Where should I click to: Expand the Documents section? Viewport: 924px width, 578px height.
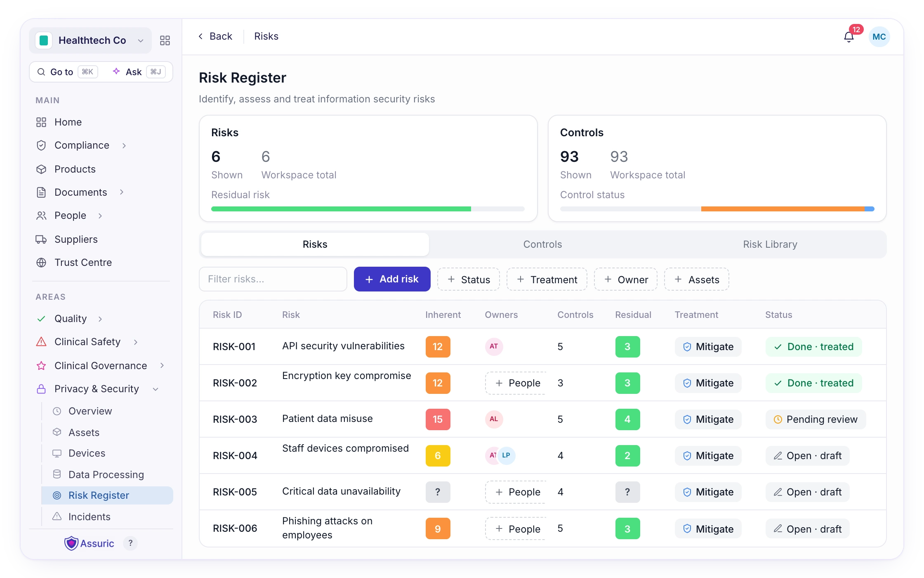click(x=122, y=192)
